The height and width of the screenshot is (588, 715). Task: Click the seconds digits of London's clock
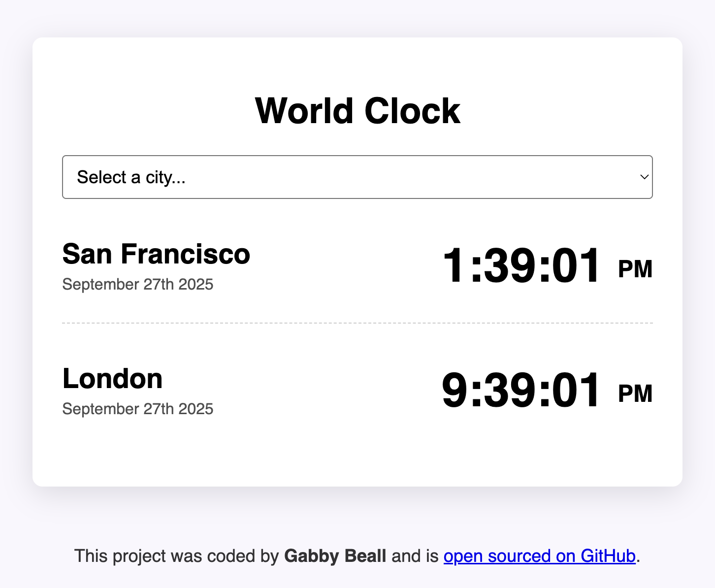(x=575, y=391)
